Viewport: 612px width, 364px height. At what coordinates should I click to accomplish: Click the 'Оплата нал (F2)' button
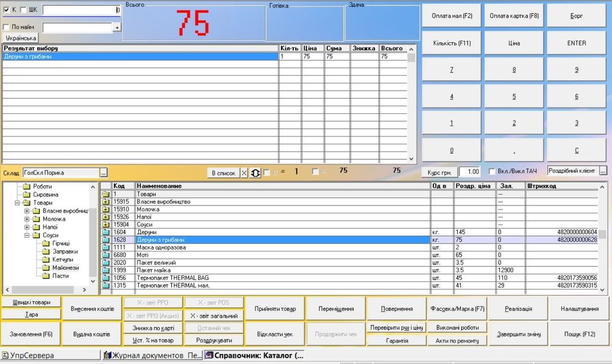[452, 16]
